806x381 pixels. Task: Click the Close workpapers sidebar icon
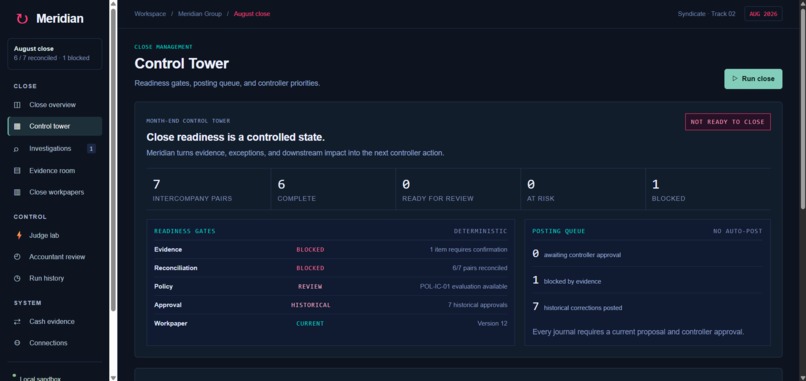(17, 192)
